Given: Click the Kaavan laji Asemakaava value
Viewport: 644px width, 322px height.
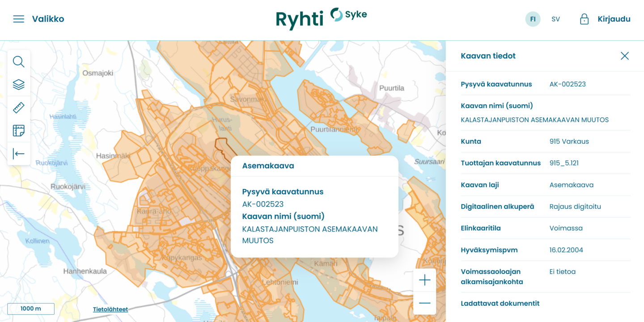Looking at the screenshot, I should [x=571, y=185].
